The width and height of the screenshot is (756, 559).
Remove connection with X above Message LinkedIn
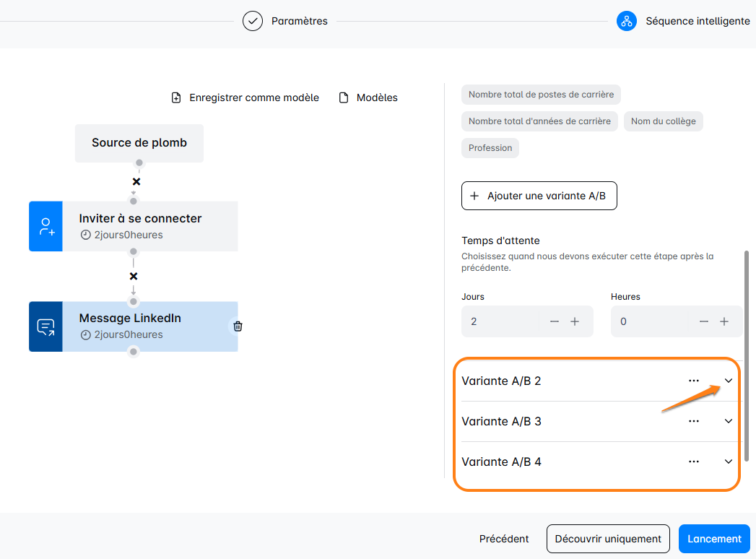click(134, 277)
